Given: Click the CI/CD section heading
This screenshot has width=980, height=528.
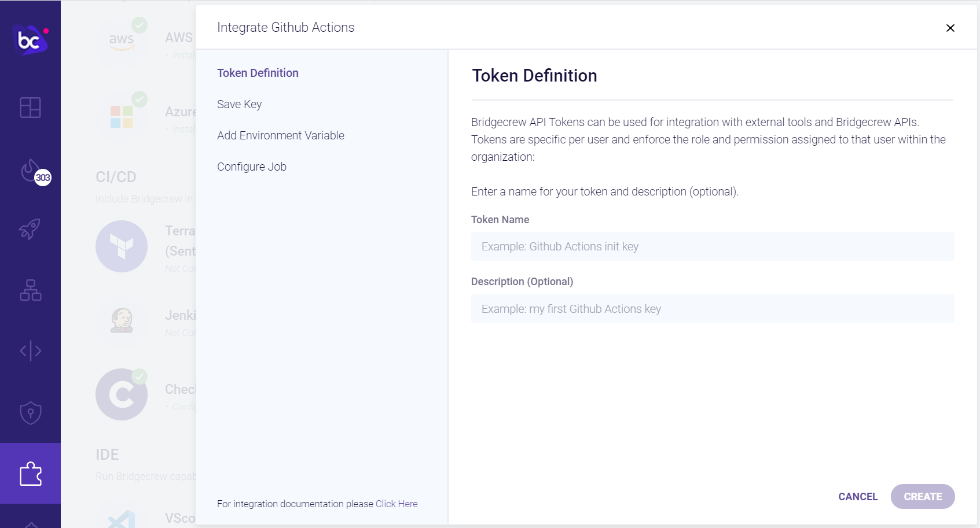Looking at the screenshot, I should pos(116,177).
